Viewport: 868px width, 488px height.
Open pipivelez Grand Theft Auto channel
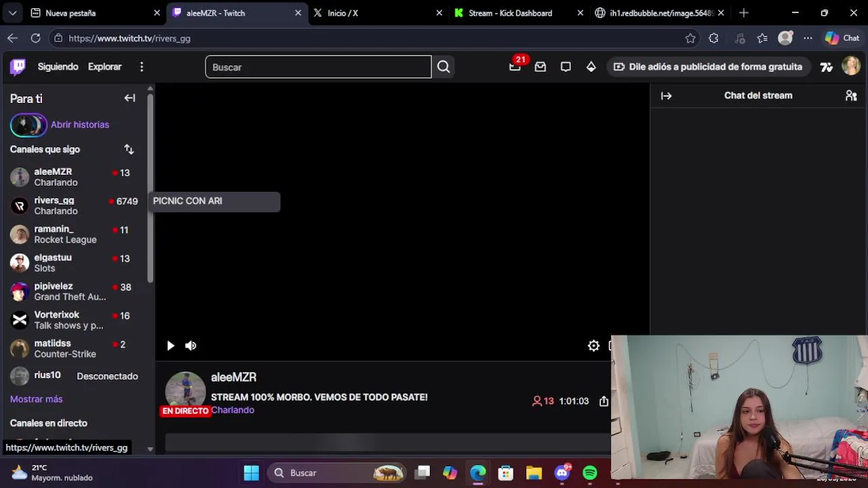pyautogui.click(x=75, y=291)
